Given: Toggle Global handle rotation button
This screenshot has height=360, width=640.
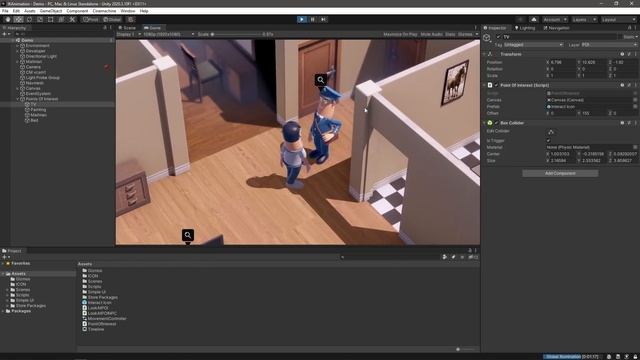Looking at the screenshot, I should (112, 19).
